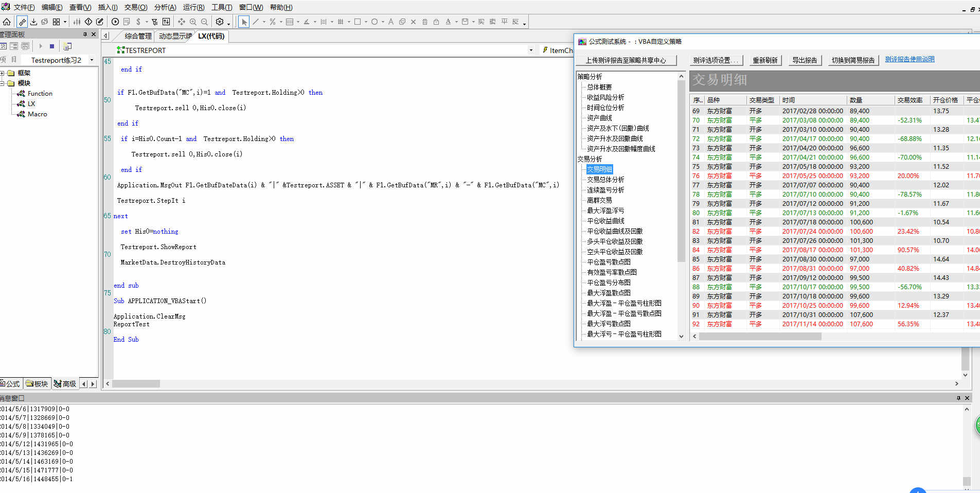Viewport: 980px width, 493px height.
Task: Select 资产曲线 in the report tree
Action: click(599, 118)
